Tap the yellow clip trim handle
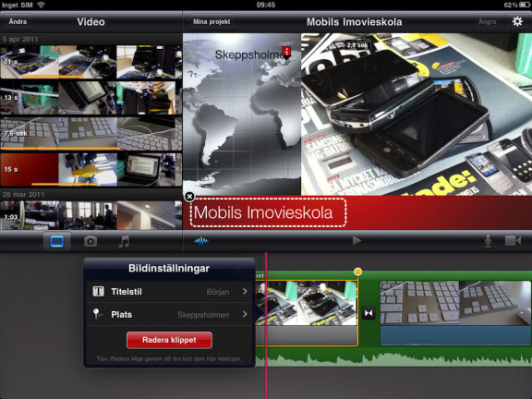 pos(357,272)
